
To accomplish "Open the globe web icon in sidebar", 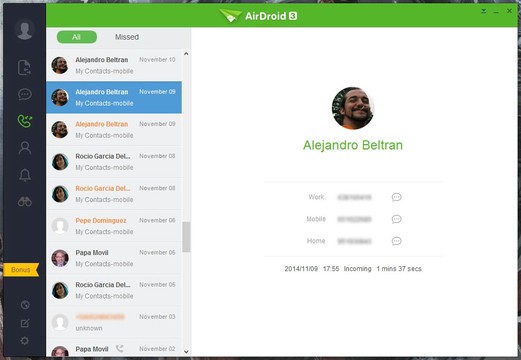I will tap(25, 305).
